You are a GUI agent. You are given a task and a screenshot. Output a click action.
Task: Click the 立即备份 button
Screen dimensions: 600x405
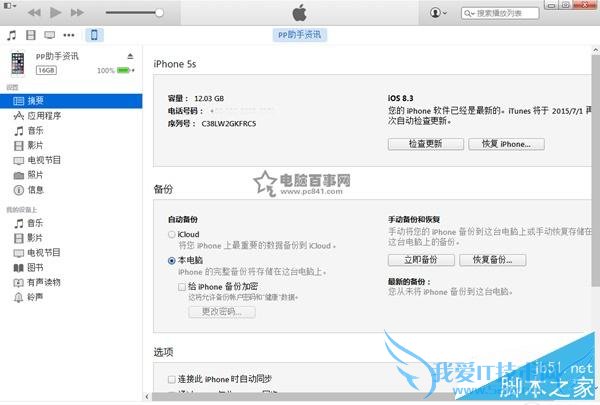coord(421,260)
